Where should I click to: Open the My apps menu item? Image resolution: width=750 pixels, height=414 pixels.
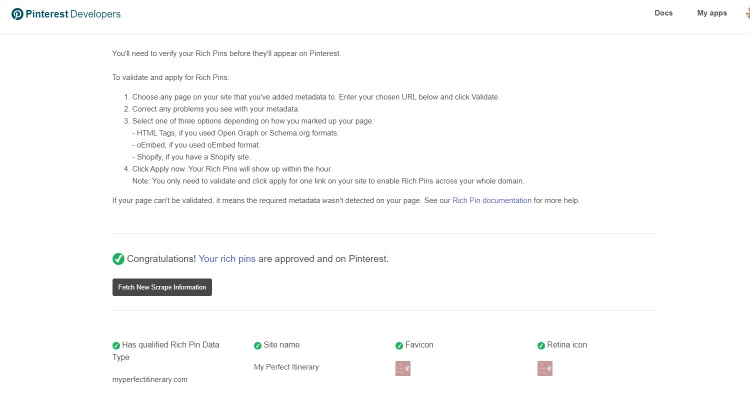tap(712, 13)
